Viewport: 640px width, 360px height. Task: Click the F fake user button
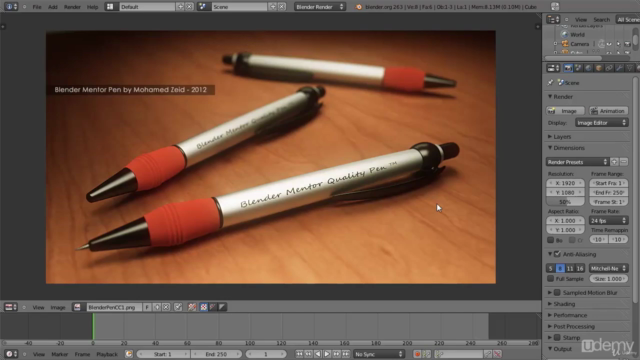pos(147,307)
